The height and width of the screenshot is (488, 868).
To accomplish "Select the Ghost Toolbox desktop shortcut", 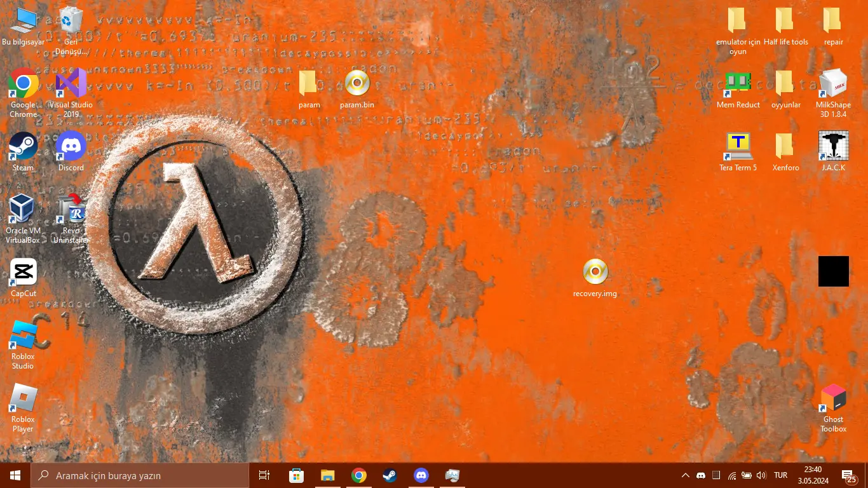I will 833,408.
